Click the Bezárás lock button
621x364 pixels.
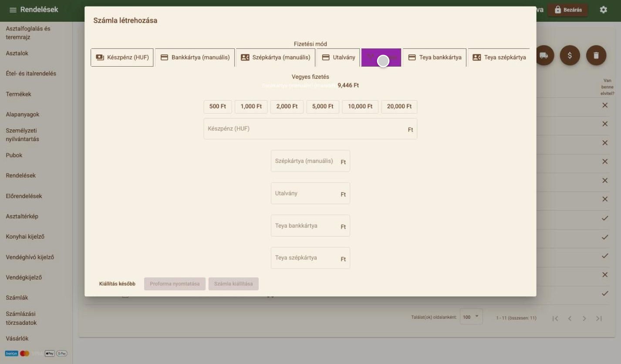pyautogui.click(x=568, y=10)
